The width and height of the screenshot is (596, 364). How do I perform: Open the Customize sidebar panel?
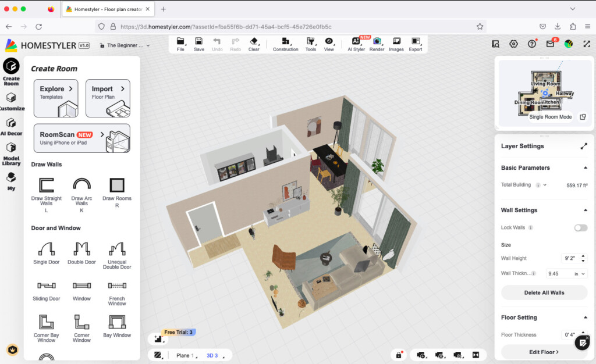[x=11, y=102]
